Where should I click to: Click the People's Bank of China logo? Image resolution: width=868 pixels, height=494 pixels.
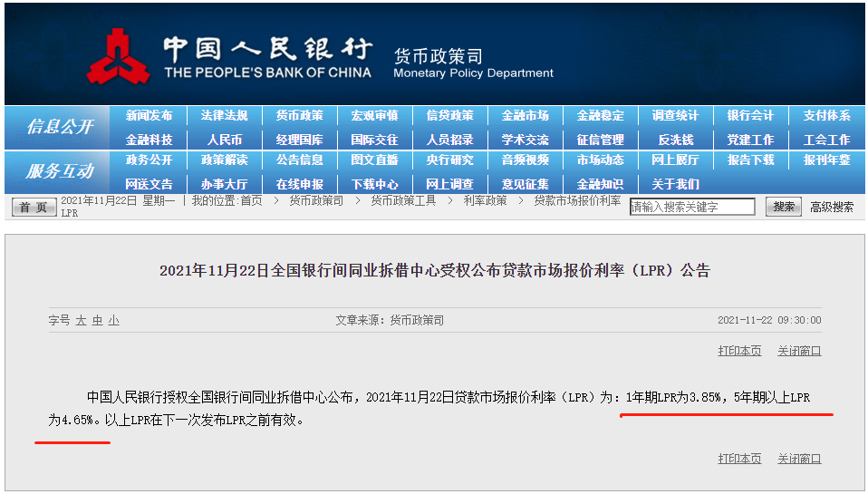click(118, 56)
